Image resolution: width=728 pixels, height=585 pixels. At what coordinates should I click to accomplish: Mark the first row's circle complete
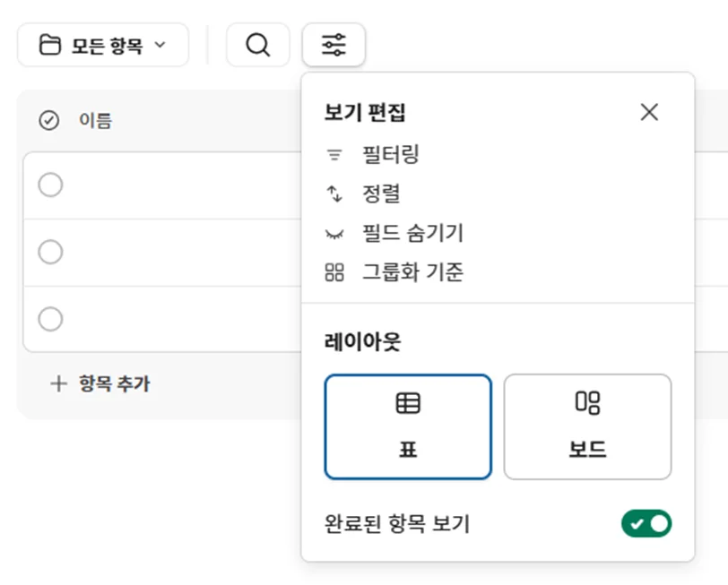(50, 185)
